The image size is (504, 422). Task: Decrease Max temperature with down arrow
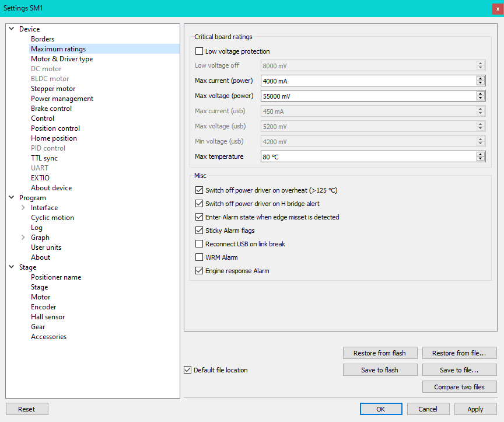point(481,159)
